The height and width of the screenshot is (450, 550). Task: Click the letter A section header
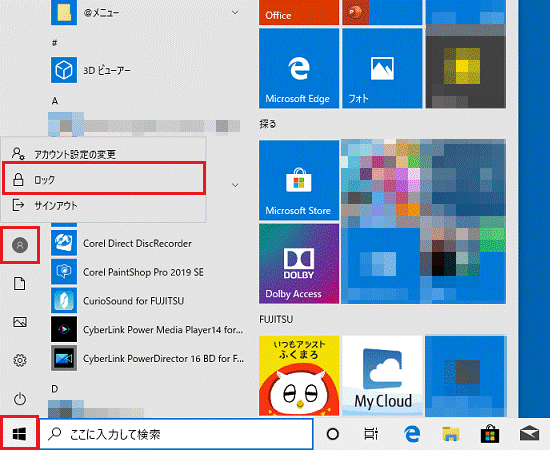[55, 101]
